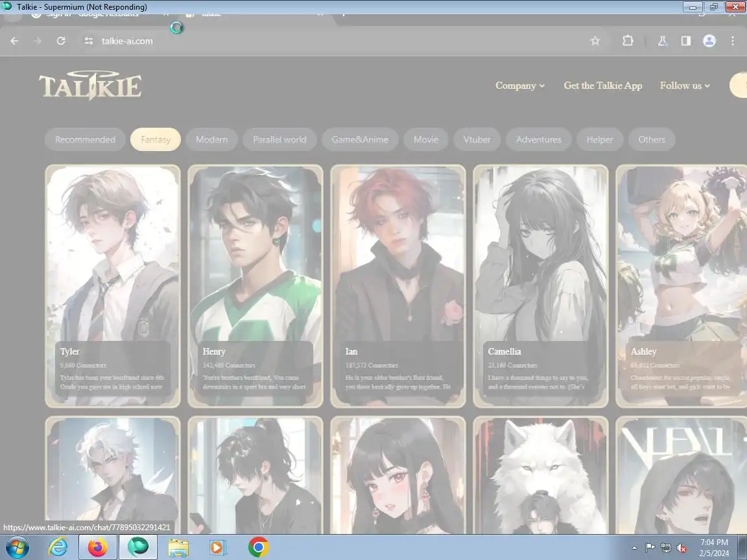Open the Henry character card
The image size is (747, 560).
[x=255, y=286]
